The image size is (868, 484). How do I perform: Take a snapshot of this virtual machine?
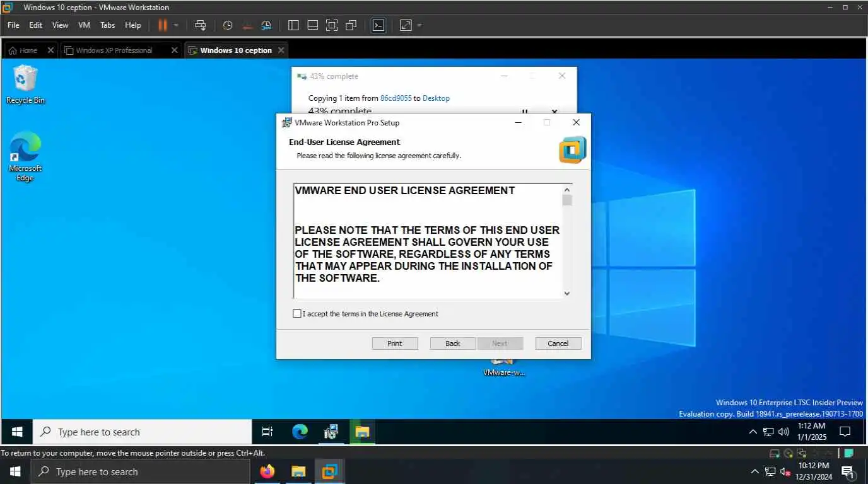(x=228, y=25)
